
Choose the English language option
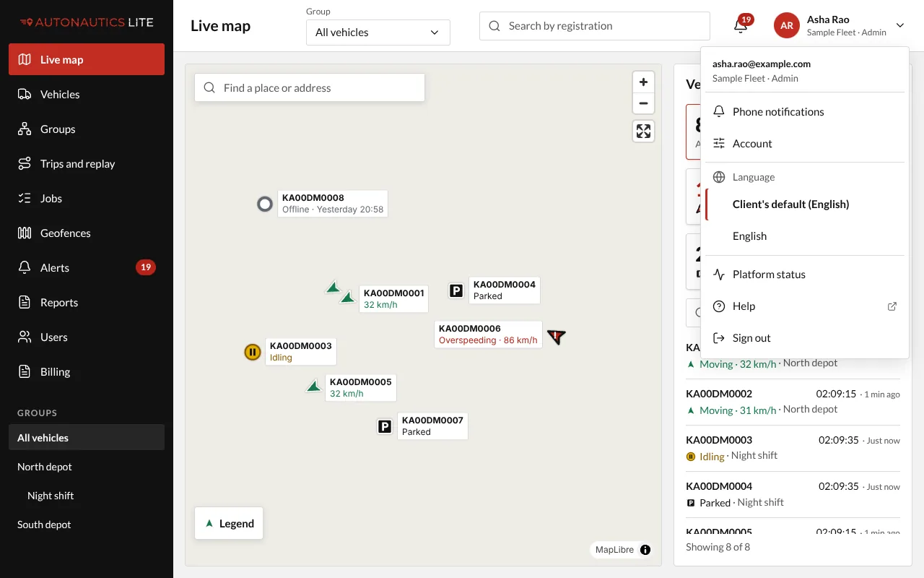[x=805, y=236]
